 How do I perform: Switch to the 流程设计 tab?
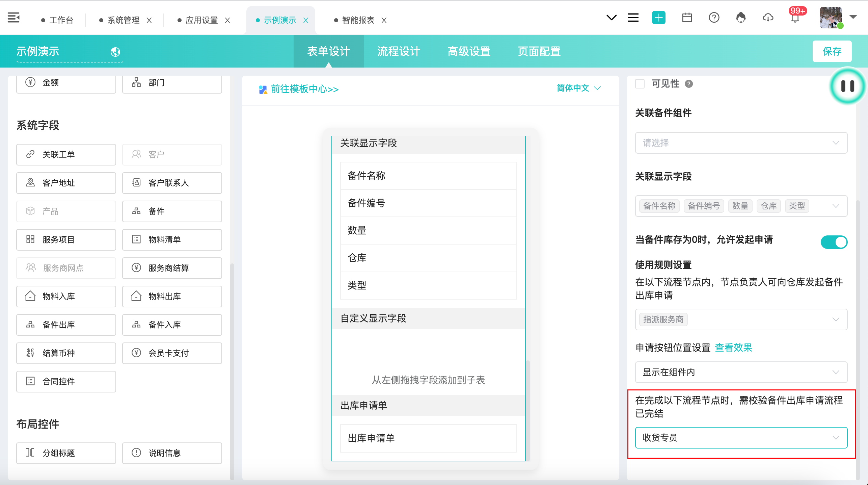pyautogui.click(x=399, y=51)
